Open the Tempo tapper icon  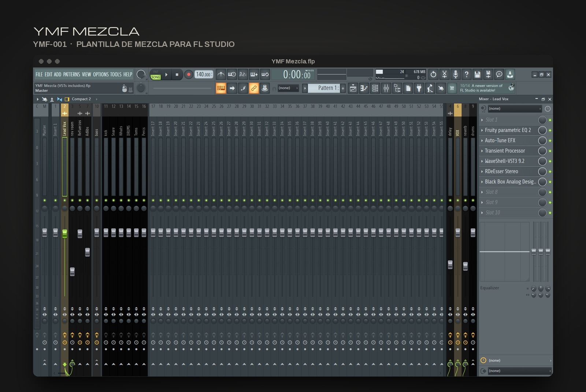[x=430, y=88]
